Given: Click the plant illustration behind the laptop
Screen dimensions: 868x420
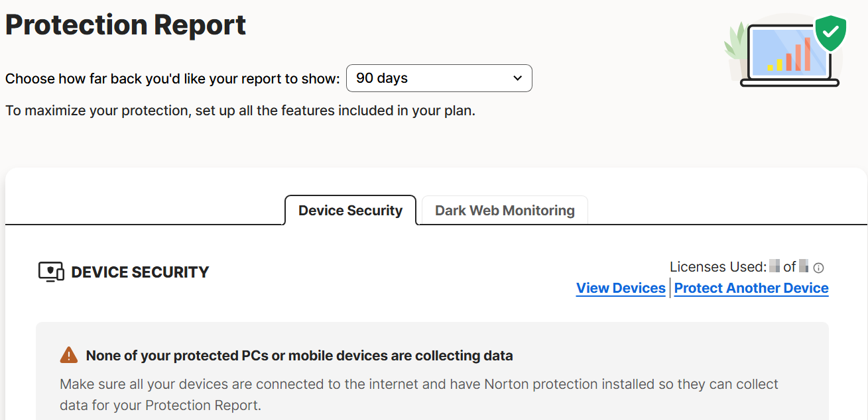Looking at the screenshot, I should [735, 44].
